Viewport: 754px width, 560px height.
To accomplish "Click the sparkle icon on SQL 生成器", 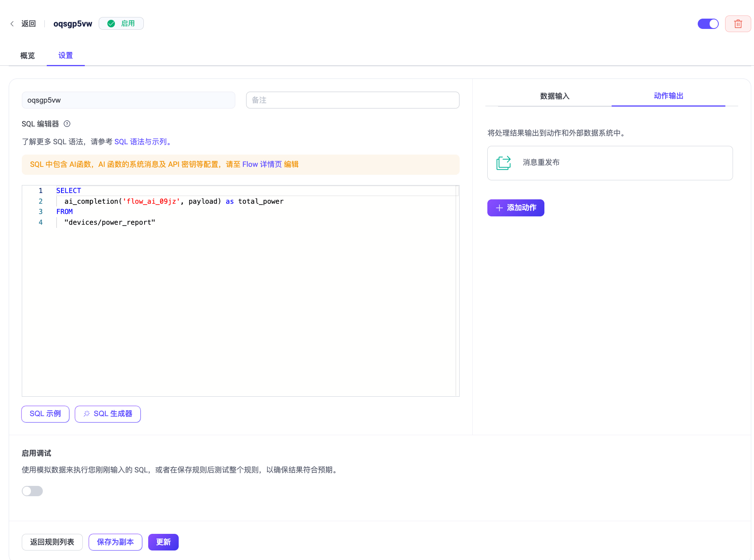I will click(86, 414).
